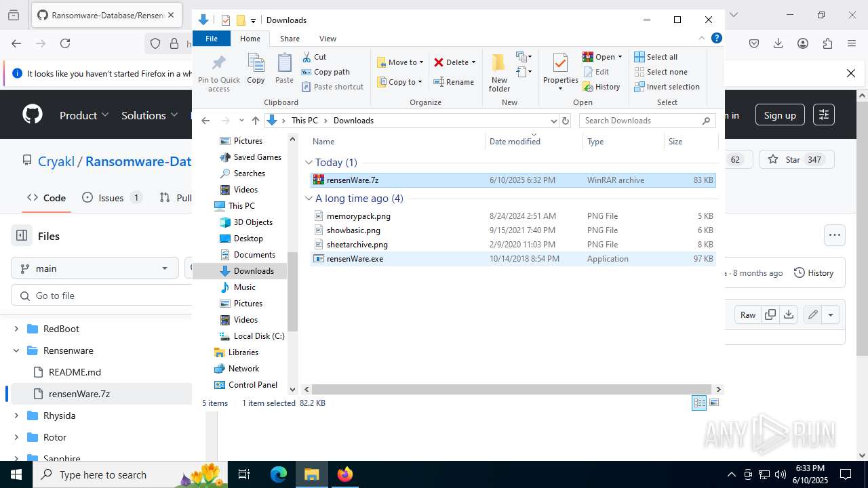
Task: Switch to the Share ribbon tab
Action: coord(290,39)
